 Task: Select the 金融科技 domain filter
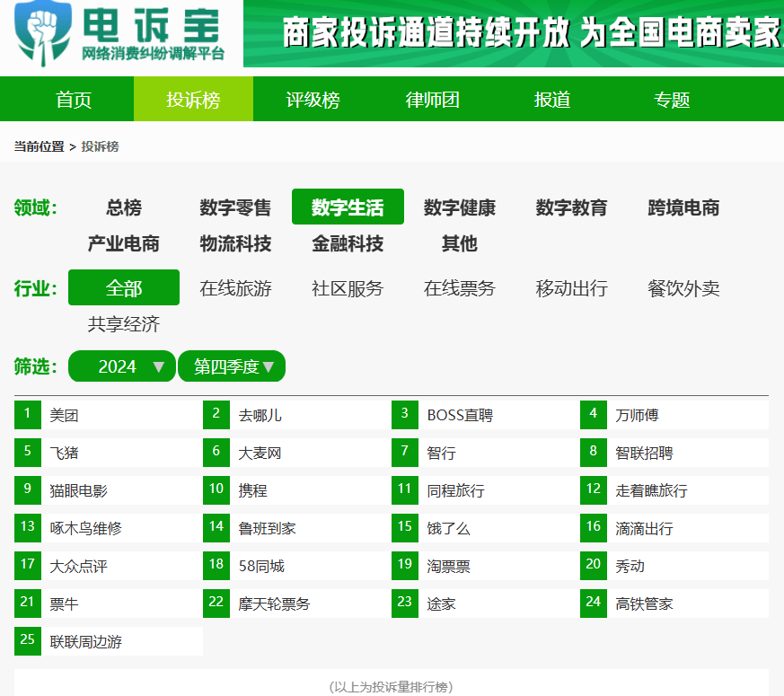348,243
